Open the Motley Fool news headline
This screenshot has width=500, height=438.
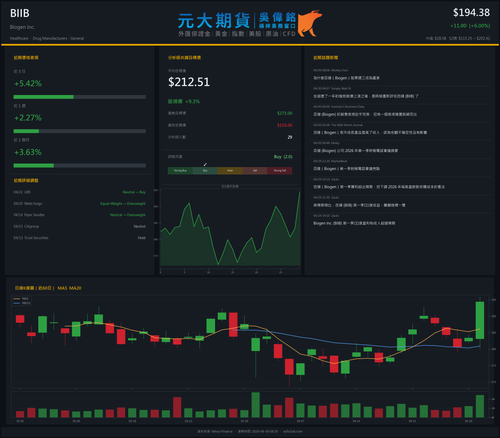pyautogui.click(x=346, y=78)
